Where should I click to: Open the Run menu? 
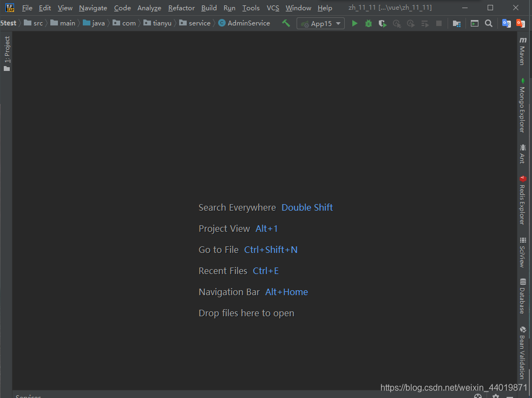(229, 8)
